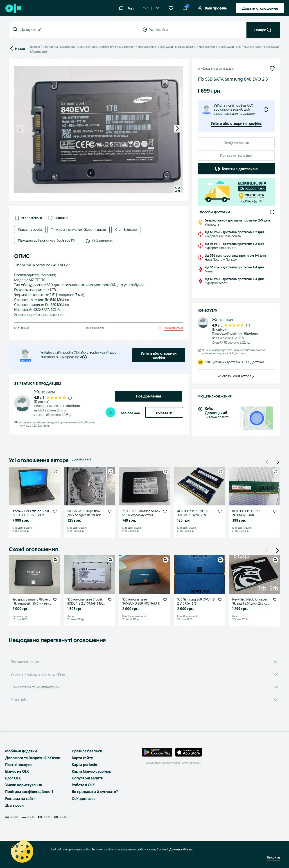Click Купити з доставкою button
Image resolution: width=289 pixels, height=868 pixels.
[x=236, y=169]
